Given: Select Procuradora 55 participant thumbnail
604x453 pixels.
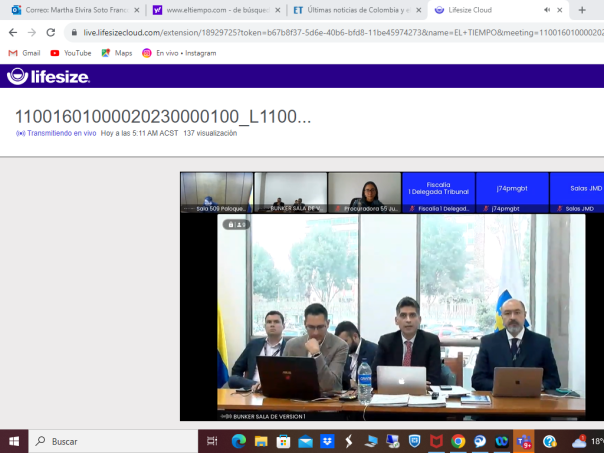Looking at the screenshot, I should click(364, 192).
